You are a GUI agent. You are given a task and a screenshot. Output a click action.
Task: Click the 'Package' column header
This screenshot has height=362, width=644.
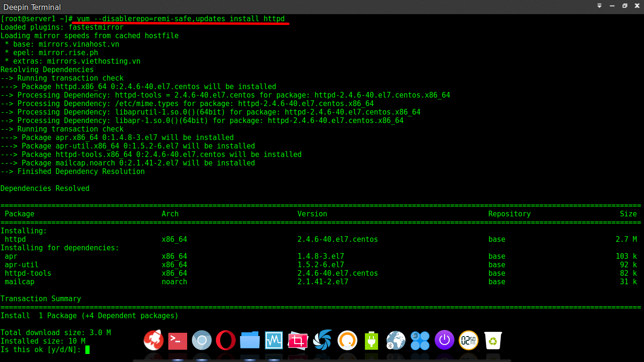tap(19, 214)
